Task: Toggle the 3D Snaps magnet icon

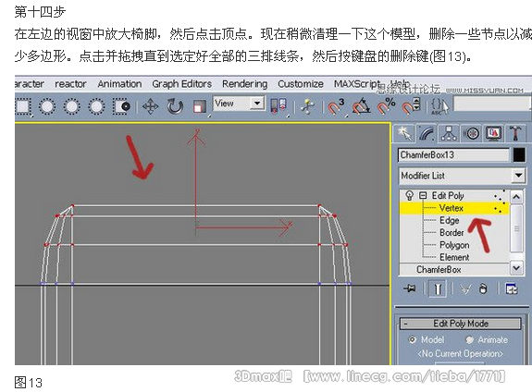Action: 335,106
